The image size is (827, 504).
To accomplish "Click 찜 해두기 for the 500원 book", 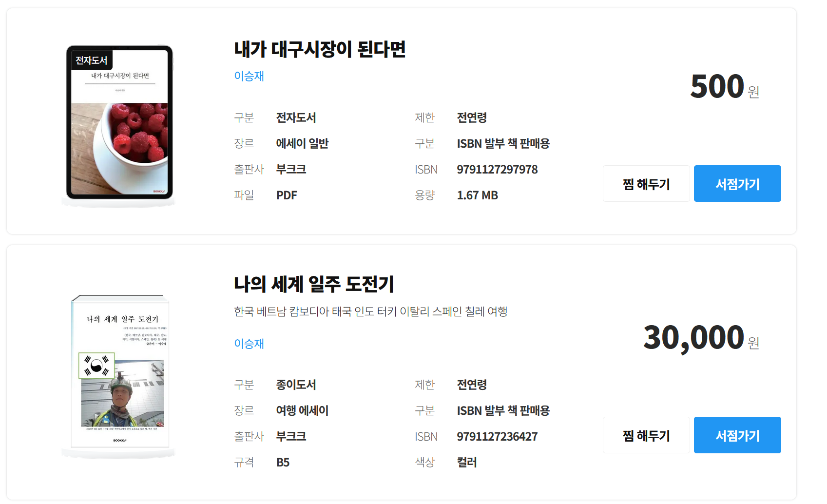I will click(646, 184).
